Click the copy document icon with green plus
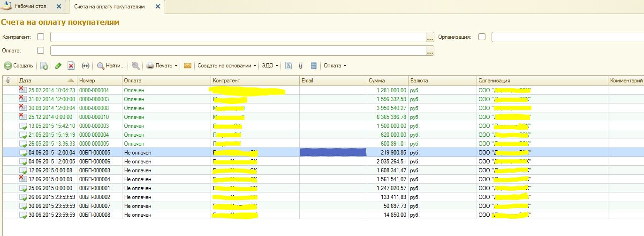This screenshot has height=236, width=644. (x=44, y=66)
